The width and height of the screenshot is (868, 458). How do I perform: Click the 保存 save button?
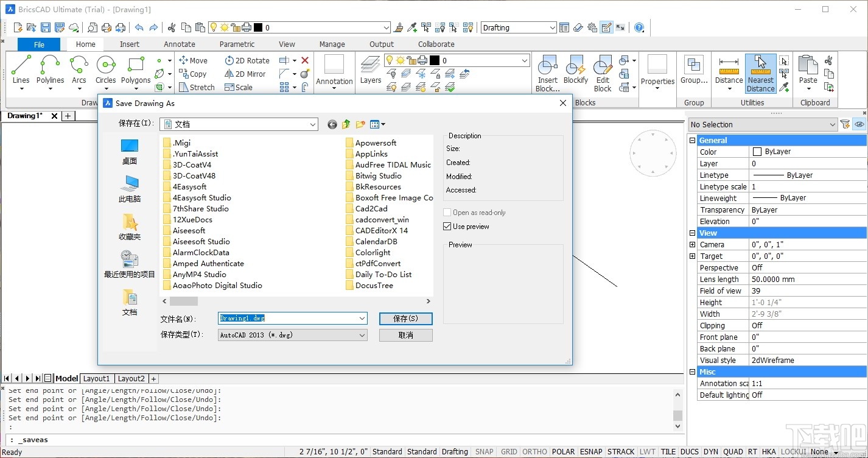click(x=405, y=319)
